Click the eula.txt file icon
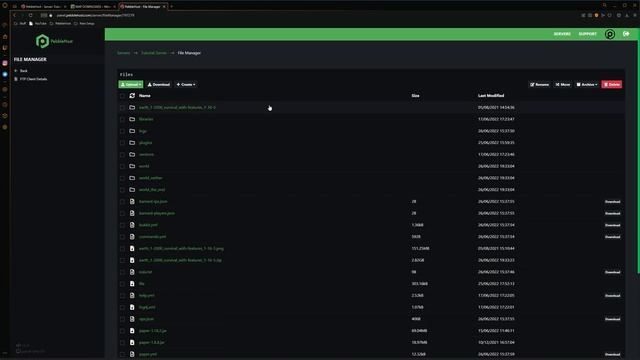 tap(132, 272)
